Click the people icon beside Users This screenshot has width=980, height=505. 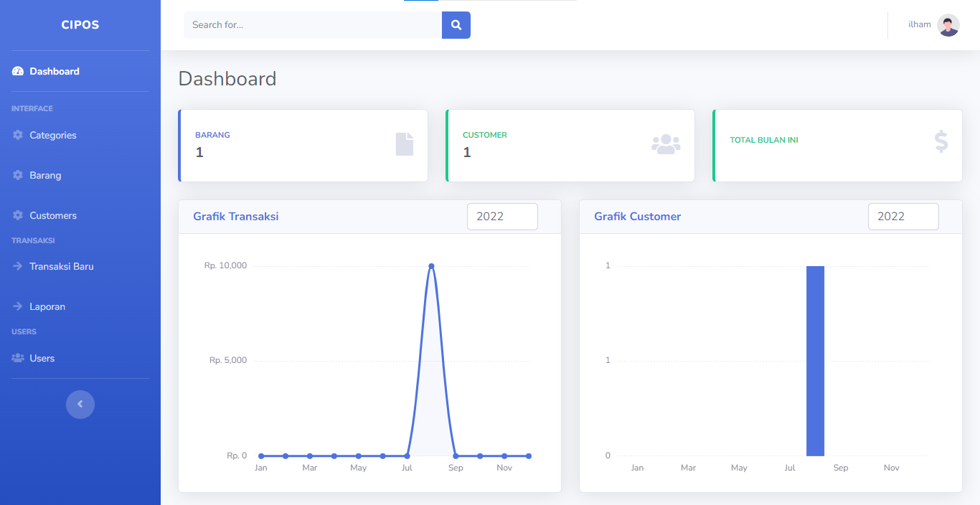(x=18, y=359)
